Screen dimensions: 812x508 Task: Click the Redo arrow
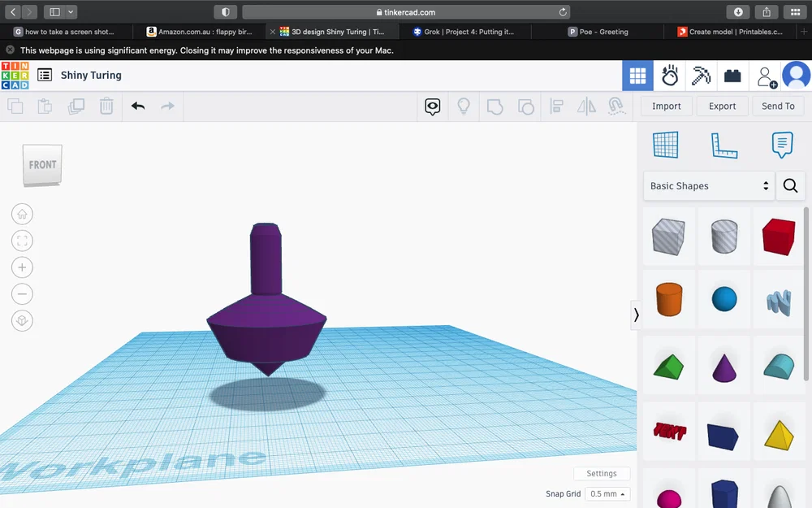tap(168, 106)
